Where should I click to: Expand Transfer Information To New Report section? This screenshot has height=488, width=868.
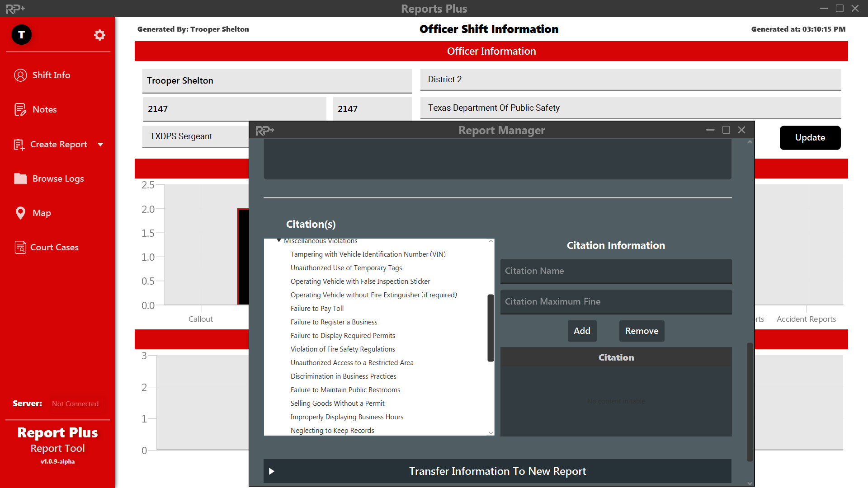(272, 471)
